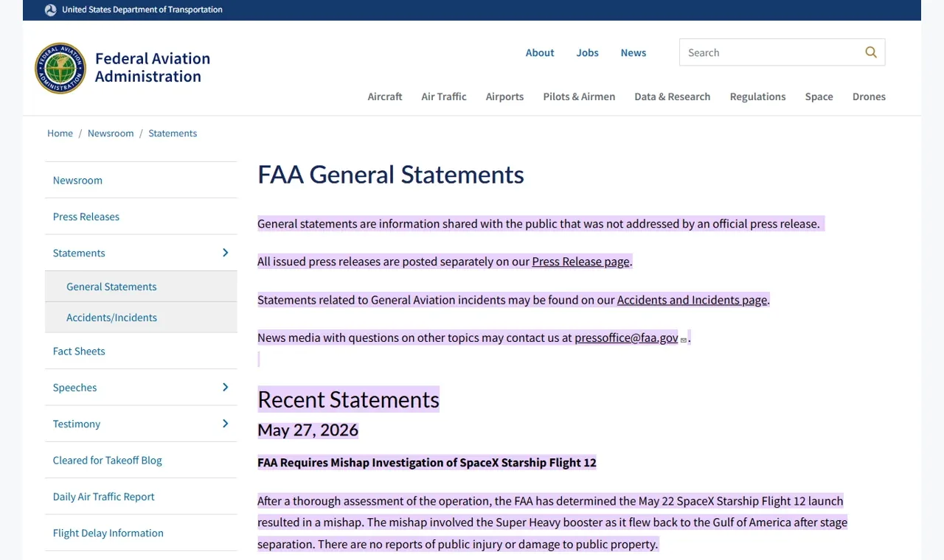Image resolution: width=944 pixels, height=560 pixels.
Task: Open the Jobs link
Action: 588,53
